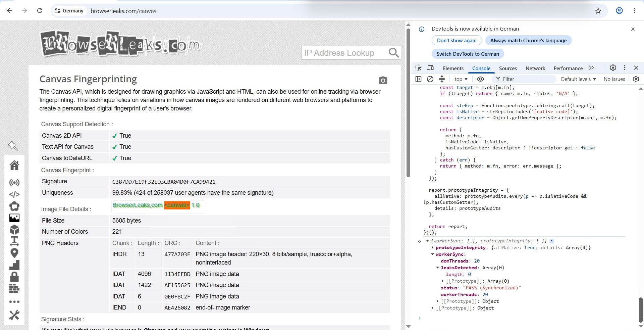This screenshot has height=330, width=644.
Task: Click the magnifier search icon in IP lookup
Action: 393,53
